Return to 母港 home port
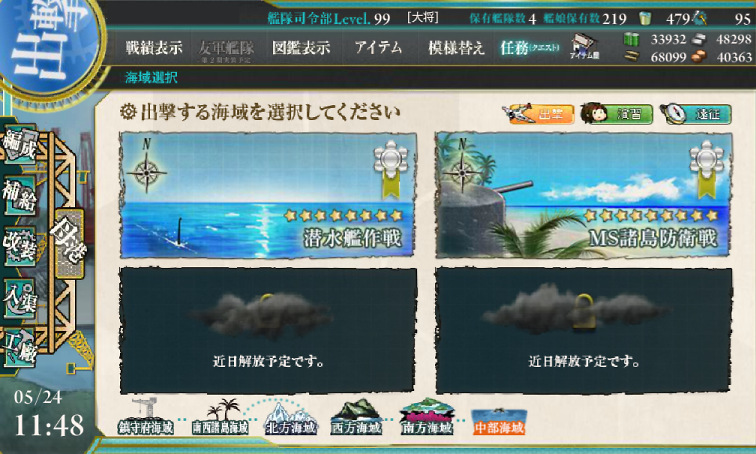756x454 pixels. [69, 244]
